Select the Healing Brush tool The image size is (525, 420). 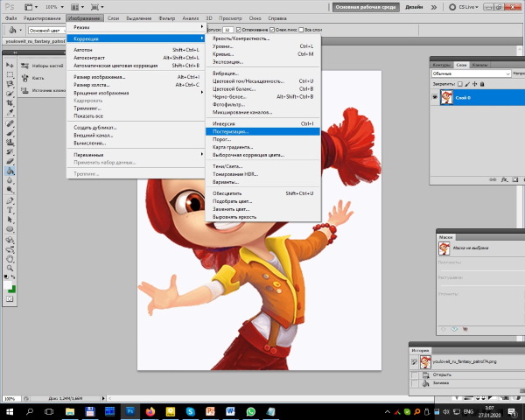pos(10,123)
